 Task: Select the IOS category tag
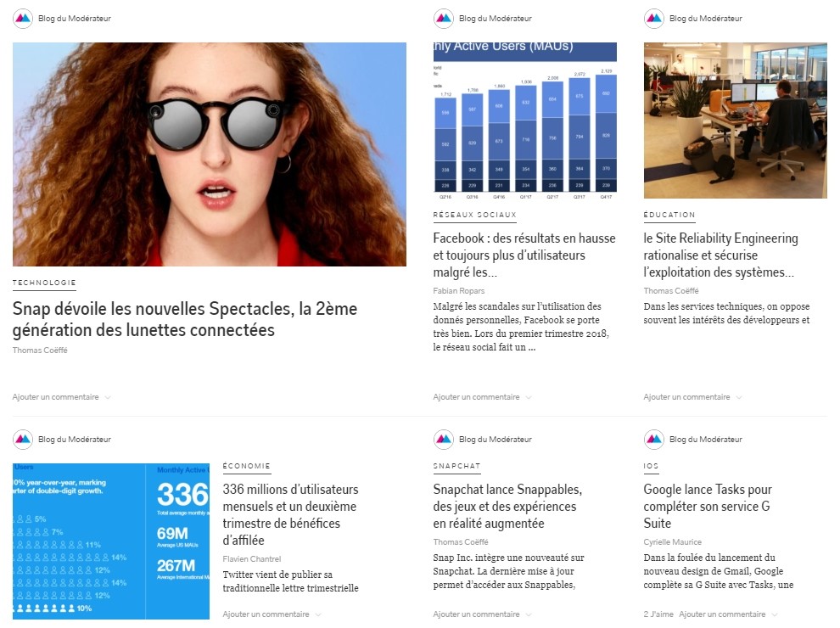[651, 466]
